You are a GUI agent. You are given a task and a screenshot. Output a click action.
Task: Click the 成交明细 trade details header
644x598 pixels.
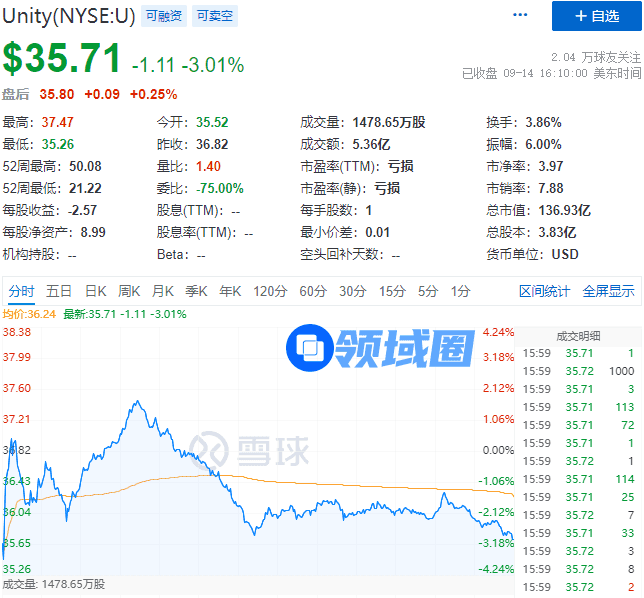[x=578, y=335]
